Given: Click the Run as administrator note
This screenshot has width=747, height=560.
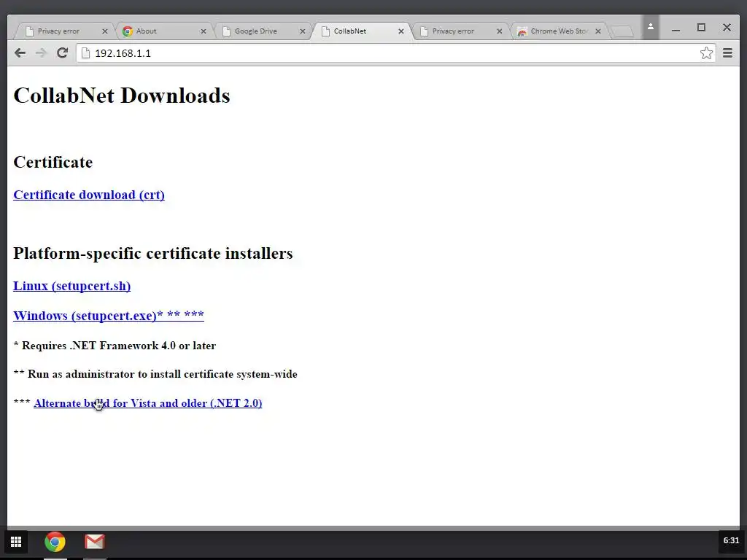Looking at the screenshot, I should click(x=155, y=374).
